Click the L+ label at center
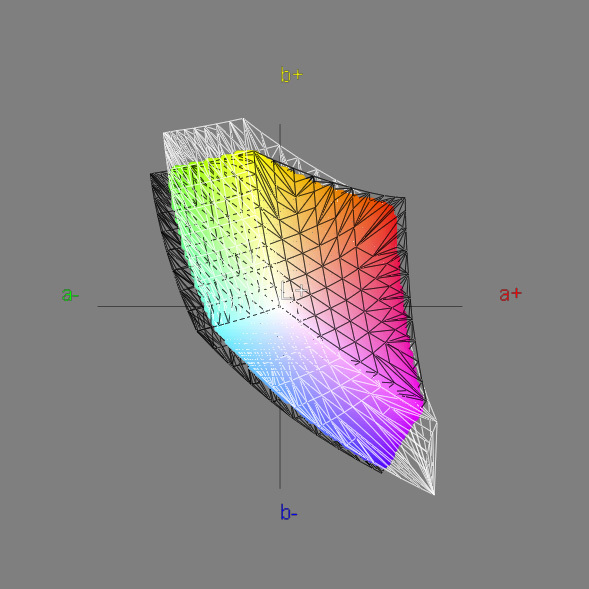Screen dimensions: 589x589 point(294,292)
